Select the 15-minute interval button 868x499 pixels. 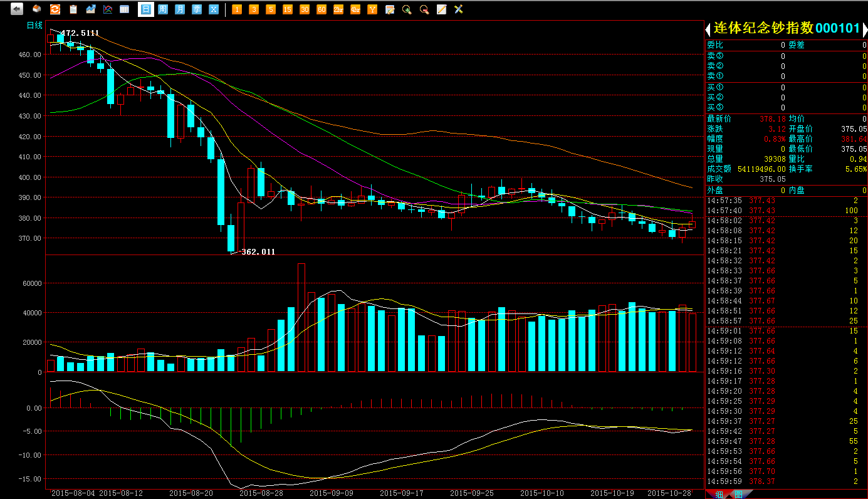click(x=288, y=9)
